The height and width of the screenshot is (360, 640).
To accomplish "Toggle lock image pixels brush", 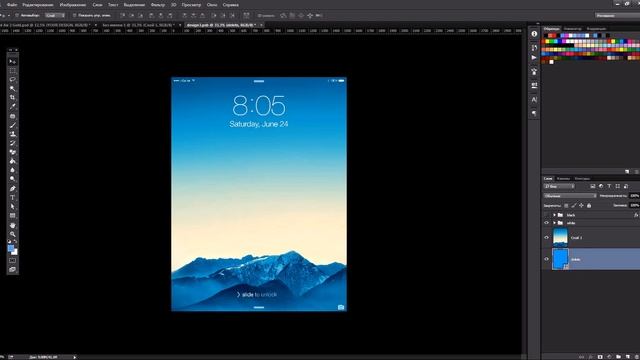I will [x=573, y=205].
